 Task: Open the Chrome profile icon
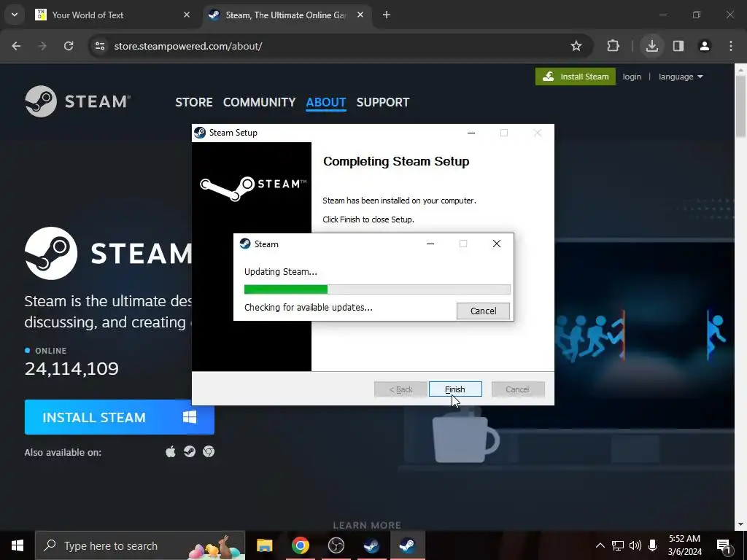tap(705, 46)
